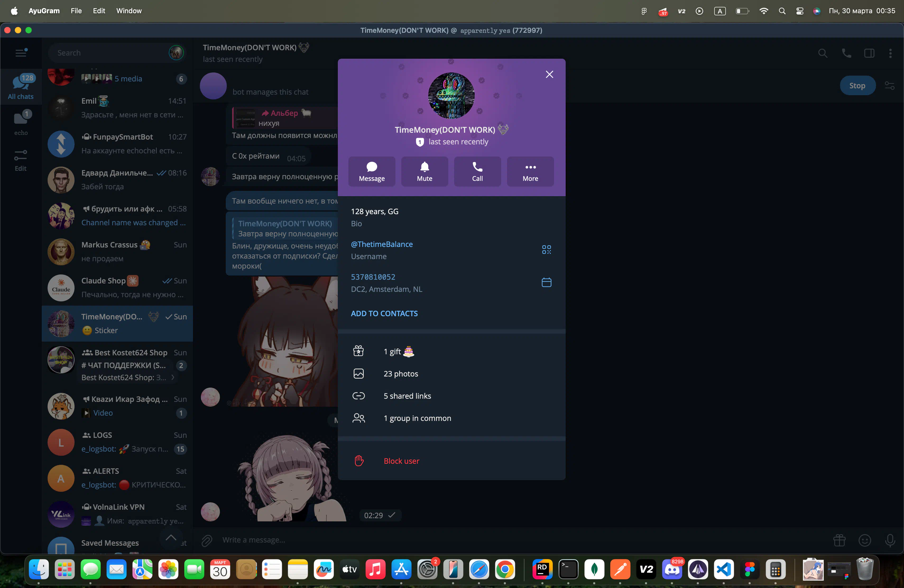Select the All chats folder tab
904x588 pixels.
[x=21, y=87]
